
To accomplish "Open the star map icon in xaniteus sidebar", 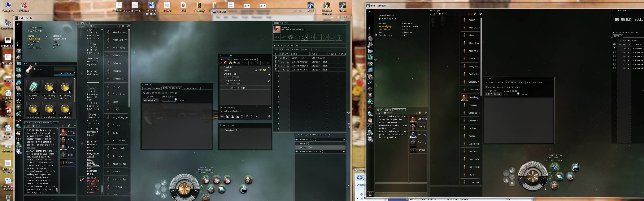I will tap(370, 82).
